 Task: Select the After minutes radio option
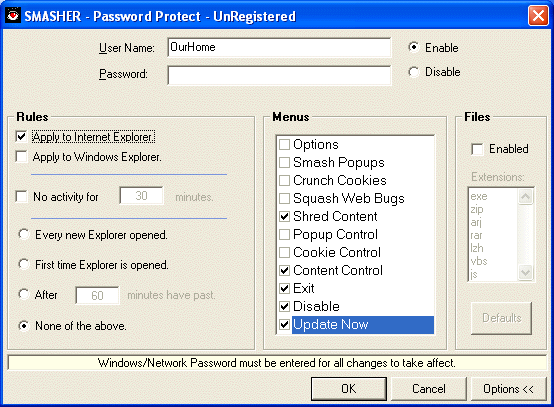(x=24, y=294)
